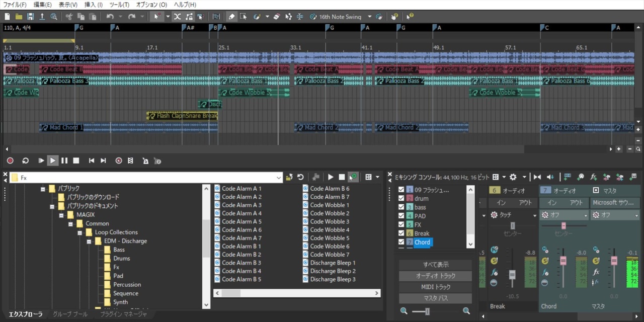644x322 pixels.
Task: Collapse the MAGIX folder in the tree
Action: tap(61, 215)
